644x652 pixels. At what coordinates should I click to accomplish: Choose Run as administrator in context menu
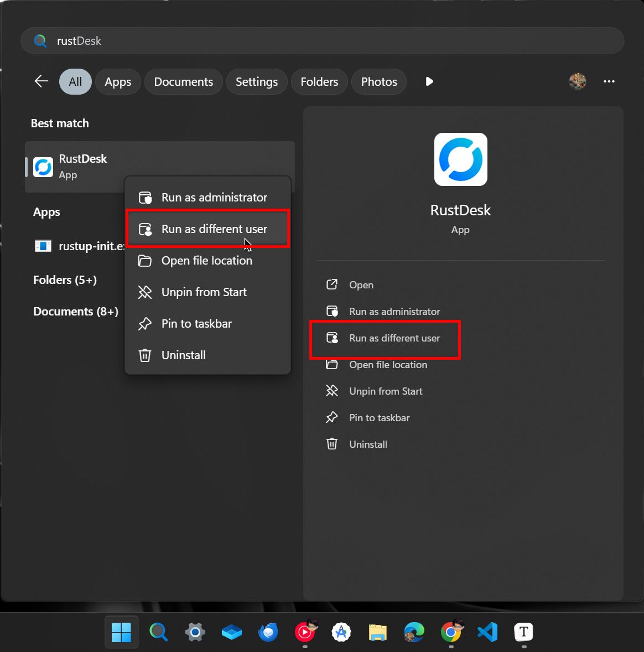pyautogui.click(x=207, y=198)
